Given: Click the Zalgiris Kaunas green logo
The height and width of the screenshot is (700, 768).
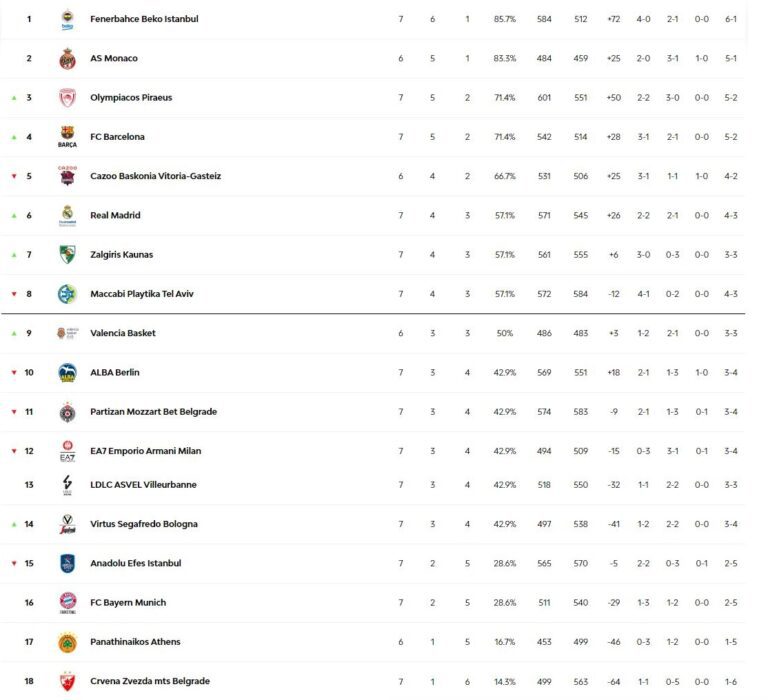Looking at the screenshot, I should click(x=67, y=254).
